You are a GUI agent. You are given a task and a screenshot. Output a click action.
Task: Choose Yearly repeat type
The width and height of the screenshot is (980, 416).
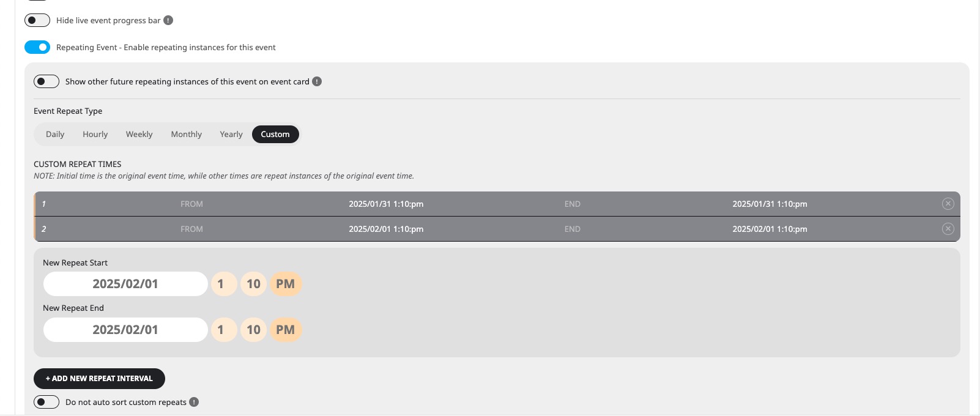(231, 134)
